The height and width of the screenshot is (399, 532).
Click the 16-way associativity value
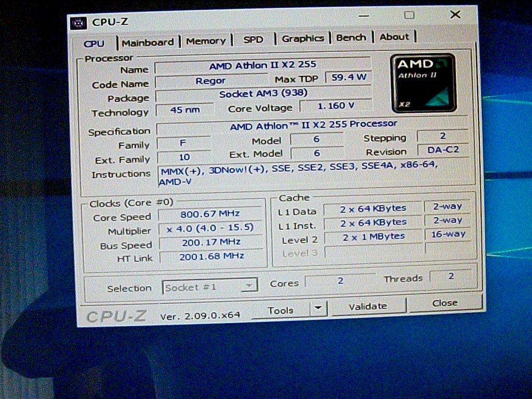pyautogui.click(x=448, y=234)
